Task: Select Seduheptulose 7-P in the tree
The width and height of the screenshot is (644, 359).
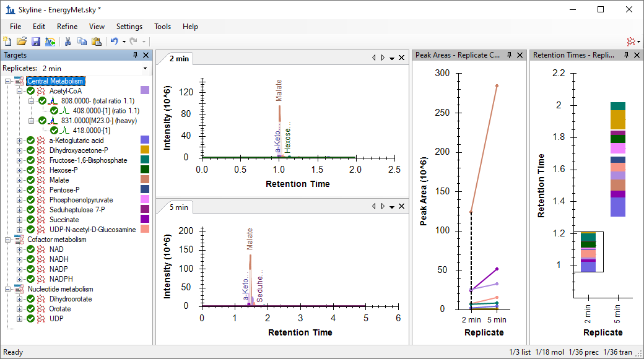Action: point(77,210)
